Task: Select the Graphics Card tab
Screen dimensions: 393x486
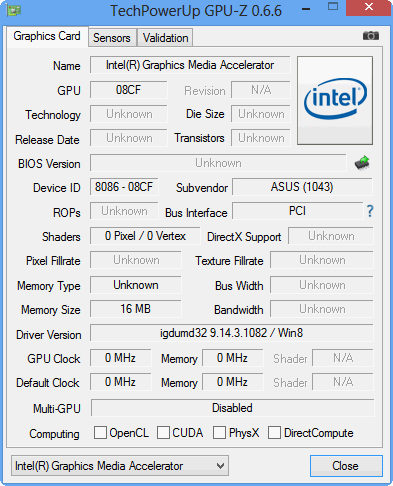Action: (47, 36)
